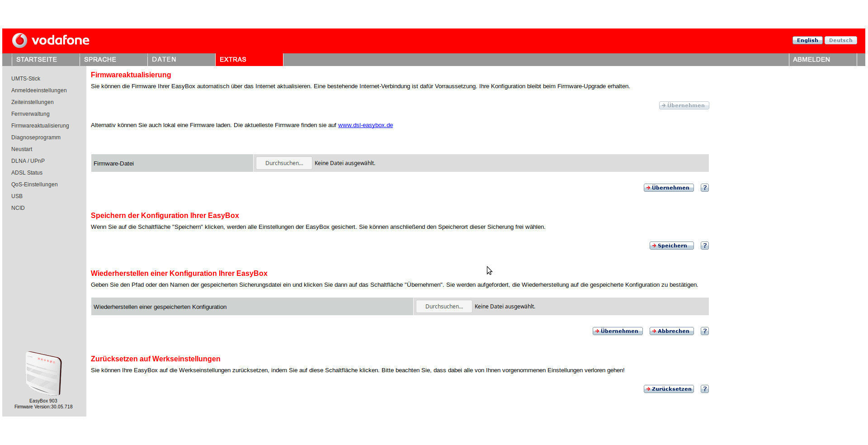Switch language to English

coord(807,40)
